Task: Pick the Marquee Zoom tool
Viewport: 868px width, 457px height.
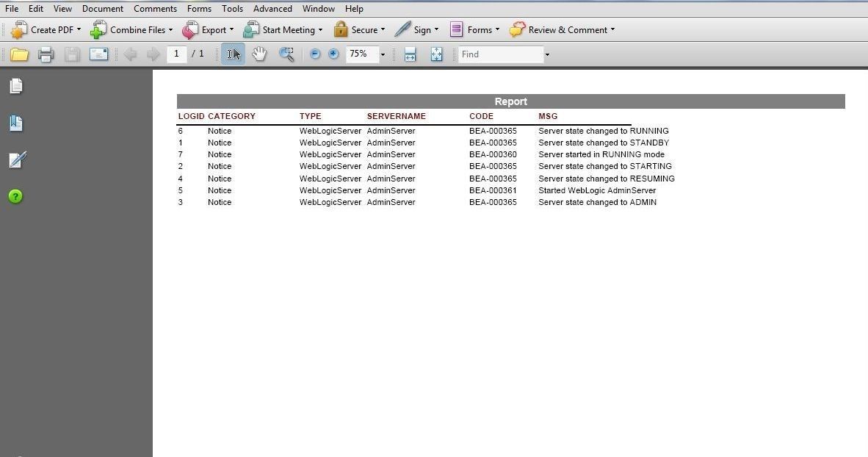Action: coord(286,54)
